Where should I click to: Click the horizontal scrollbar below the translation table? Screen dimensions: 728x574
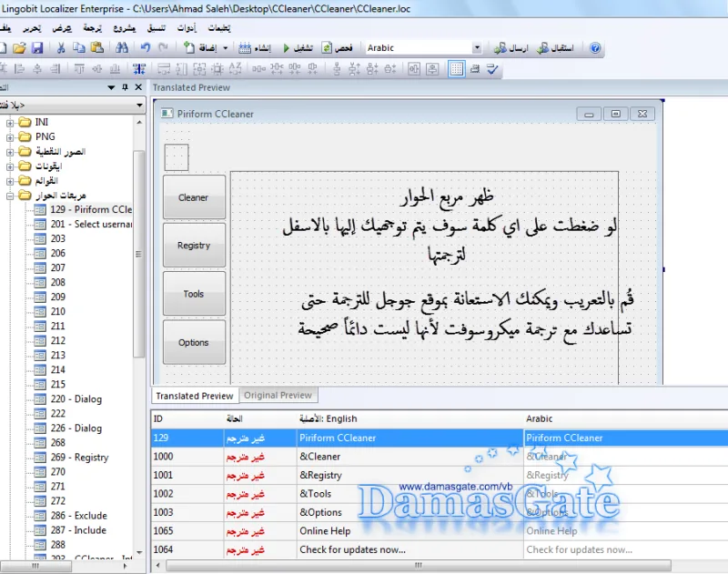pos(419,565)
